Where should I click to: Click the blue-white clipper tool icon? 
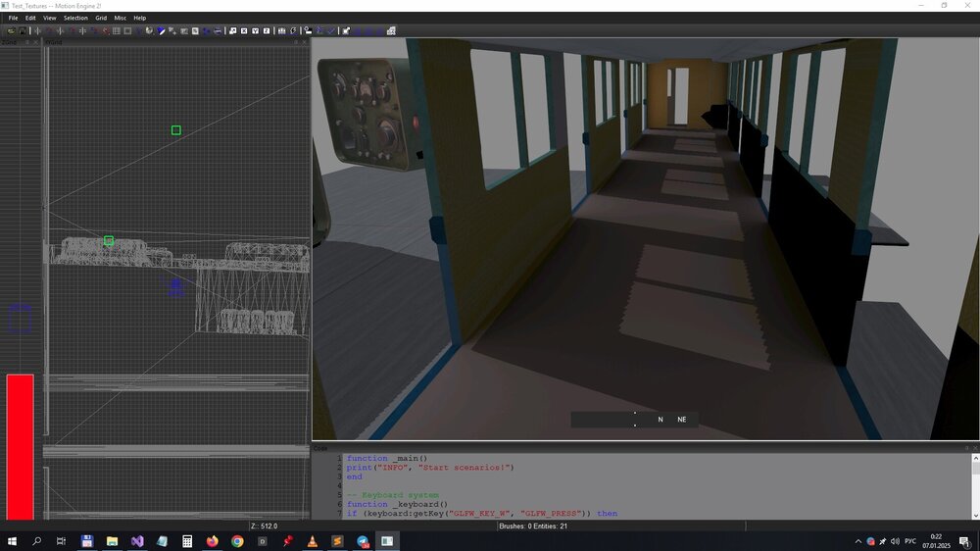(x=161, y=30)
